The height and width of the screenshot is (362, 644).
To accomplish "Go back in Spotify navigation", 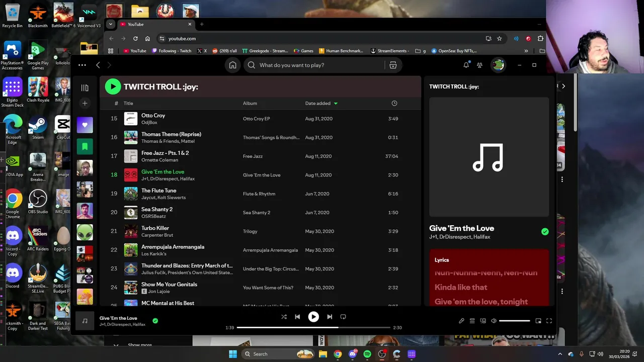I will 98,65.
